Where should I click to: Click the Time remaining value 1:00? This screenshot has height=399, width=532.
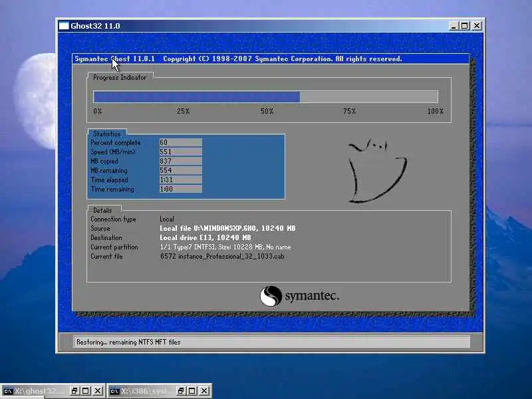(x=180, y=189)
